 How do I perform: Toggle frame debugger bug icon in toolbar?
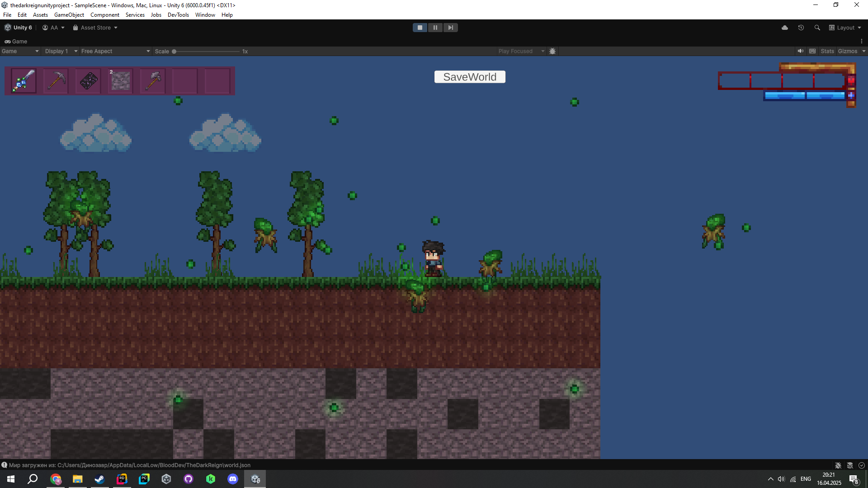click(552, 51)
